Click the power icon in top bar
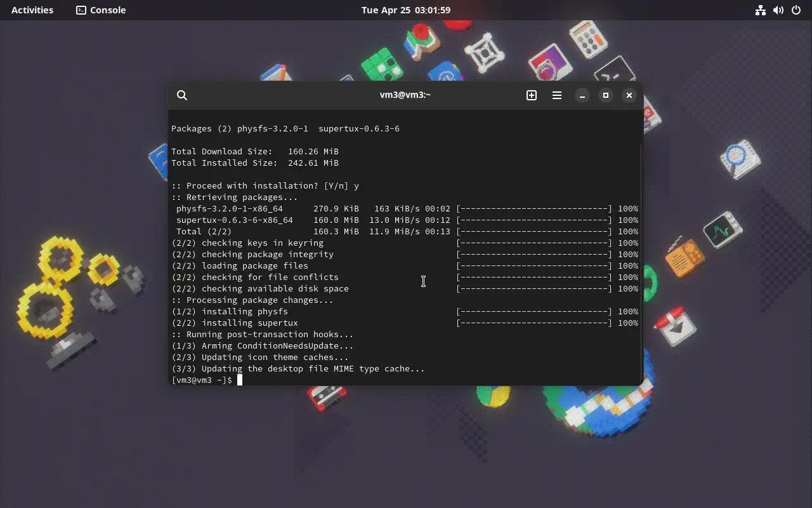 tap(796, 10)
